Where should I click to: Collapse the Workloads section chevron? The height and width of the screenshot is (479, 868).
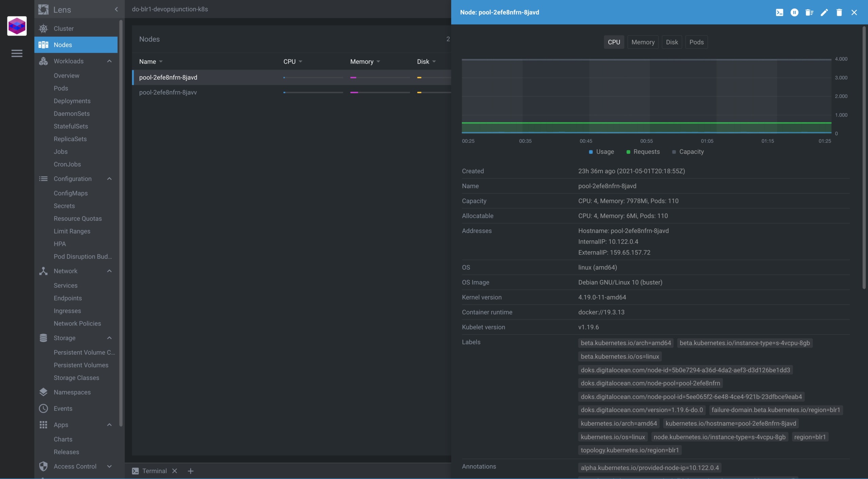109,61
